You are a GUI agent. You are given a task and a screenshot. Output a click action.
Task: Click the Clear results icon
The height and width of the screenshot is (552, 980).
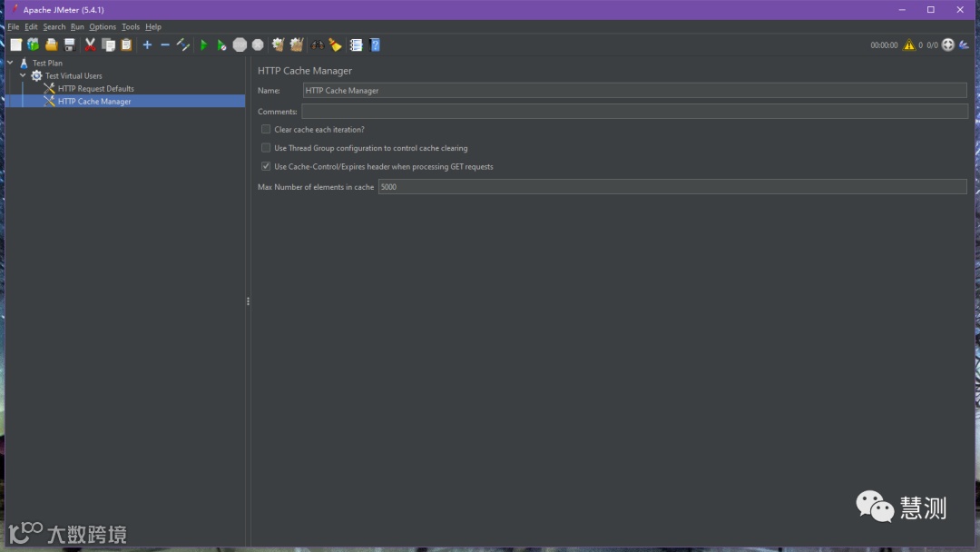[279, 44]
